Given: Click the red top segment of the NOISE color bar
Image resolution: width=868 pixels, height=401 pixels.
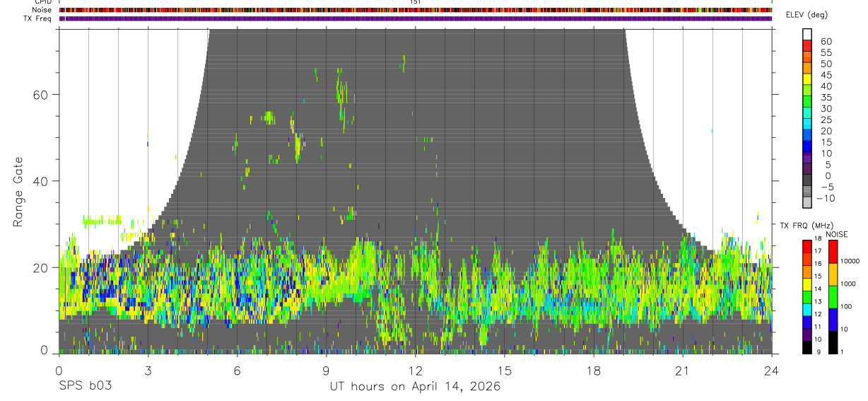Looking at the screenshot, I should pos(833,252).
